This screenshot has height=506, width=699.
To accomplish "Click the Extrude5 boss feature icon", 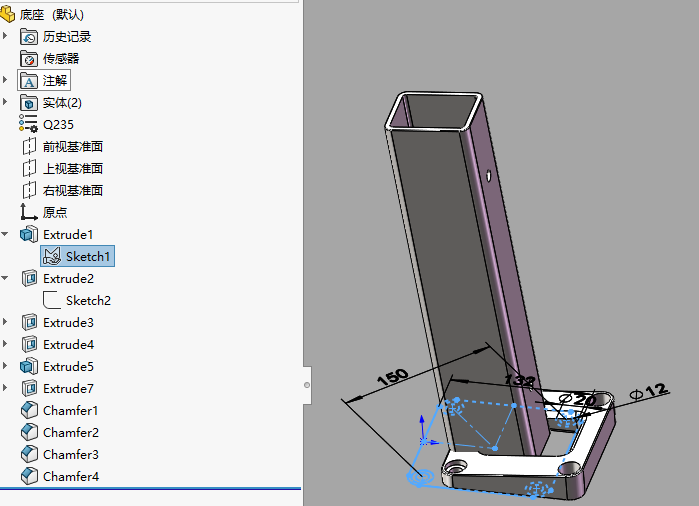I will pos(29,366).
